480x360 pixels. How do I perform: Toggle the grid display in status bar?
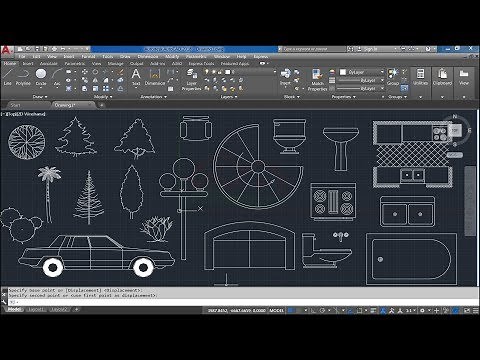(291, 310)
